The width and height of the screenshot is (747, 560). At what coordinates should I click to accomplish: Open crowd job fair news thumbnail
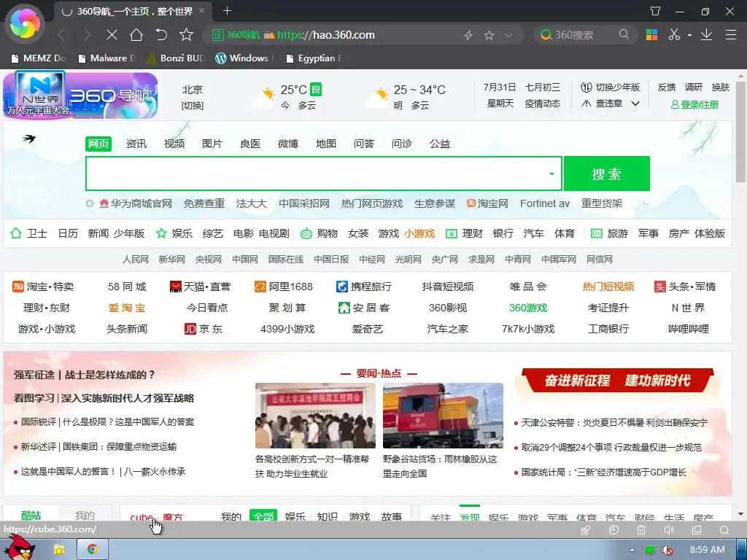[x=315, y=415]
